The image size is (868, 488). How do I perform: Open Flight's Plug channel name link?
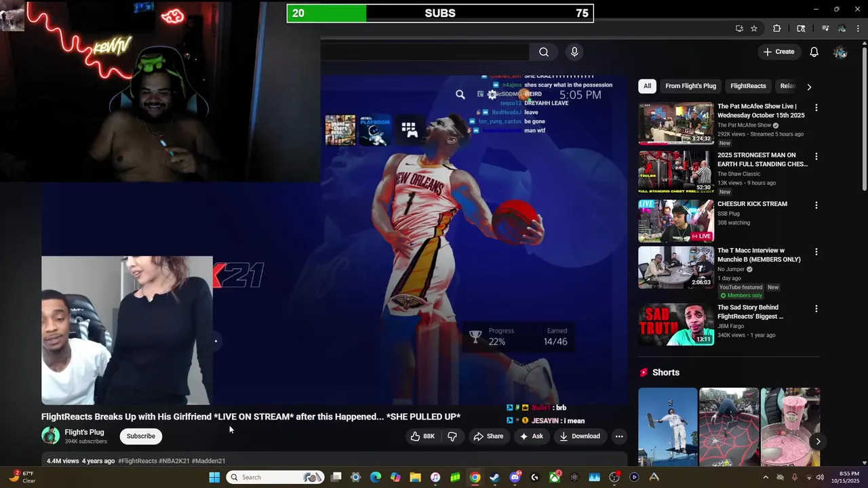pyautogui.click(x=84, y=432)
